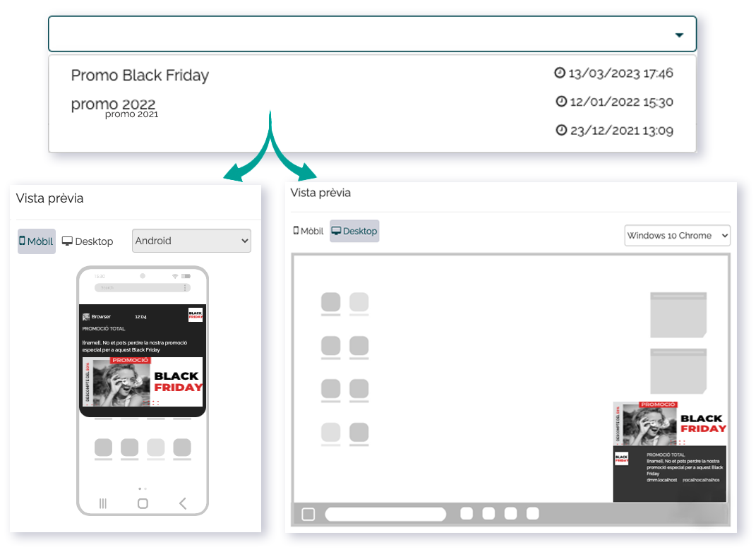The width and height of the screenshot is (756, 552).
Task: Click the Black Friday logo in phone notification
Action: 196,314
